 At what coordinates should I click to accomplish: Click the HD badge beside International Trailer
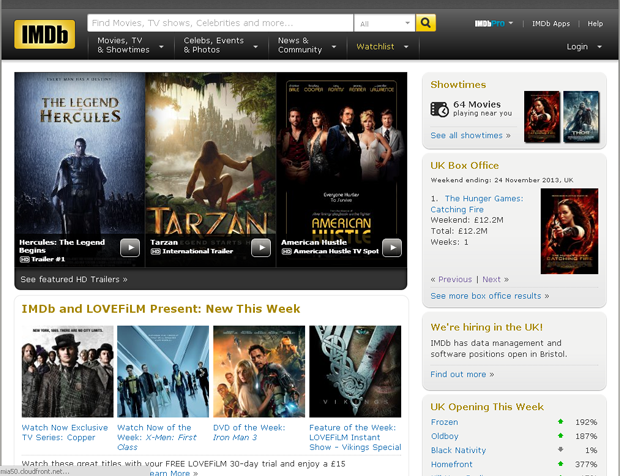pyautogui.click(x=156, y=251)
